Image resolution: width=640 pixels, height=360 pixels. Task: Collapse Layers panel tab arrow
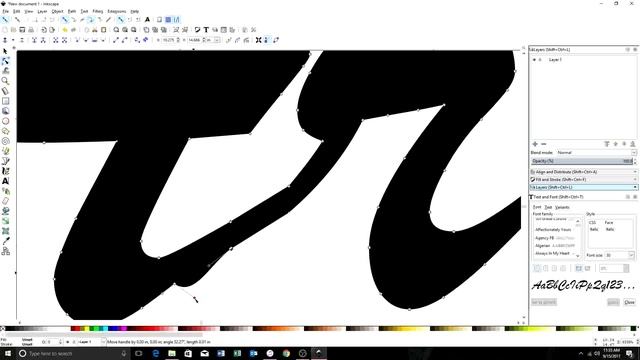click(x=635, y=187)
